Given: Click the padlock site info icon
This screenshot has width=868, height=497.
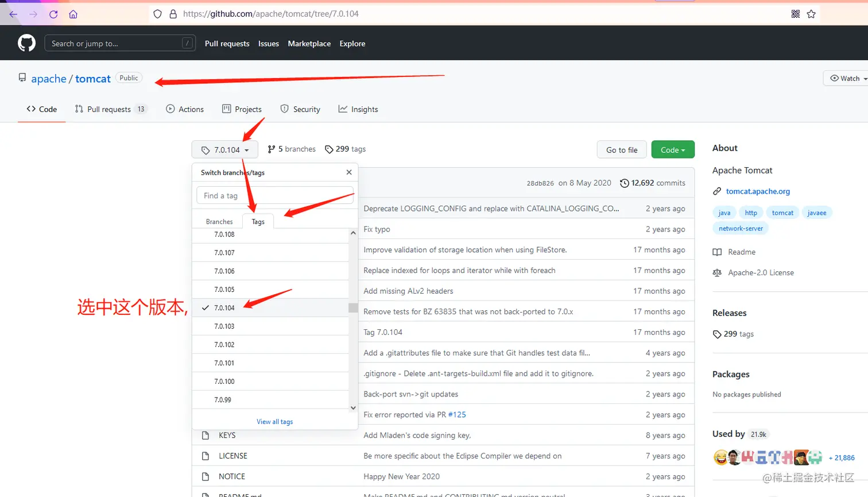Looking at the screenshot, I should tap(173, 14).
